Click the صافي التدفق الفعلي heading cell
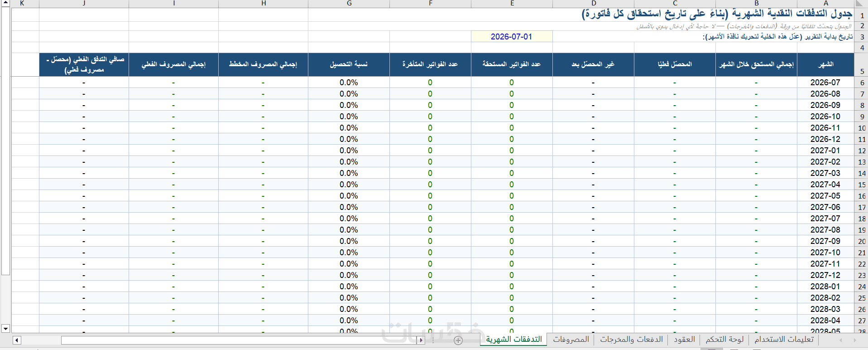Screen dimensions: 868x350 pos(84,64)
